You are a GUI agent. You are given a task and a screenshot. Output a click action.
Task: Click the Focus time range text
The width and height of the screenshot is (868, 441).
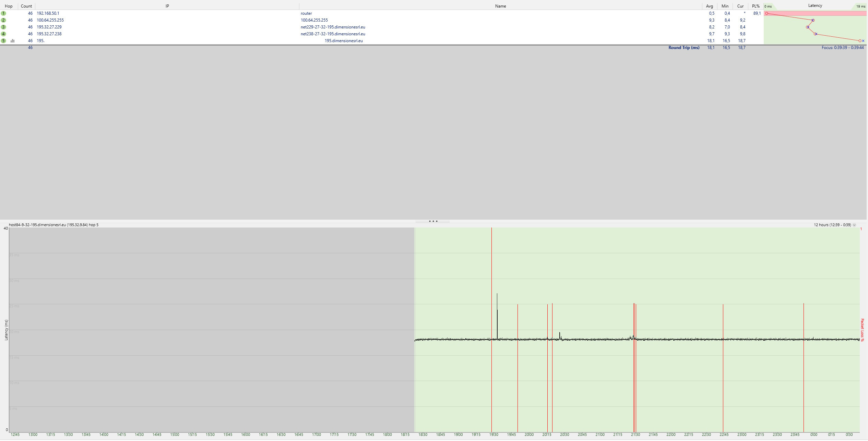pos(842,48)
